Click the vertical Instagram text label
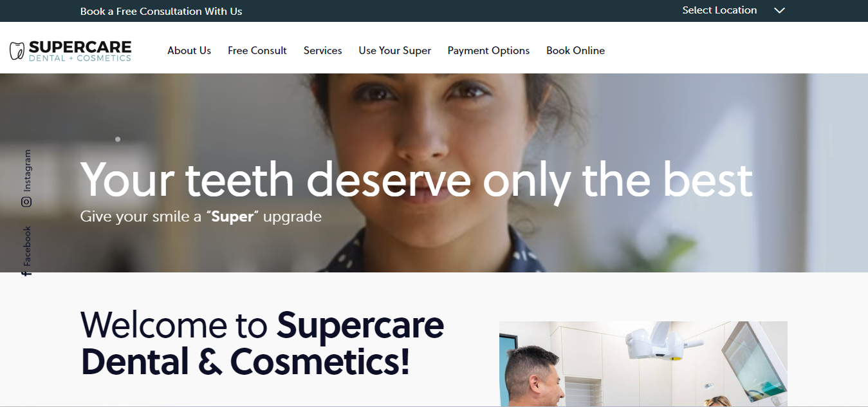The image size is (868, 407). click(x=27, y=171)
